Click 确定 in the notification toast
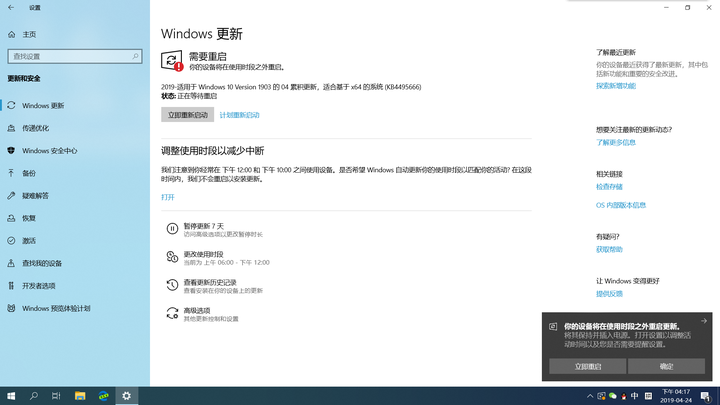720x405 pixels. pyautogui.click(x=666, y=366)
